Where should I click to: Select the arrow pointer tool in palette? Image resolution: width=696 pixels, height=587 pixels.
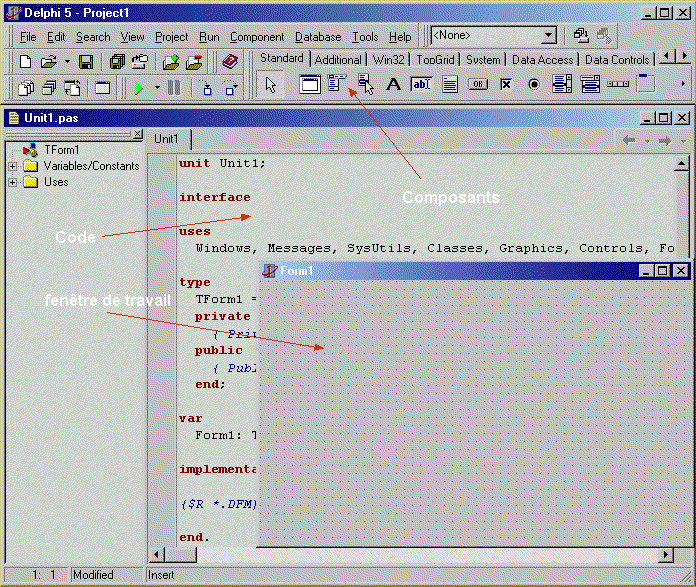point(270,84)
